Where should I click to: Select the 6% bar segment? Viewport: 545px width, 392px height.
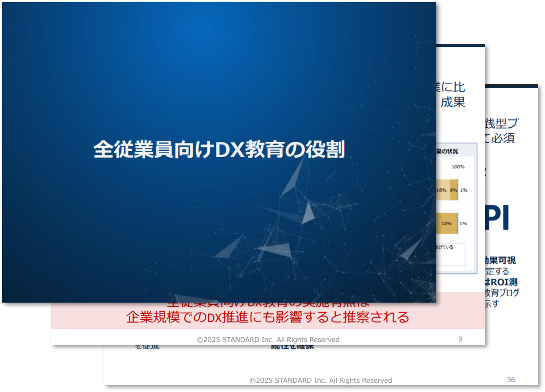454,190
